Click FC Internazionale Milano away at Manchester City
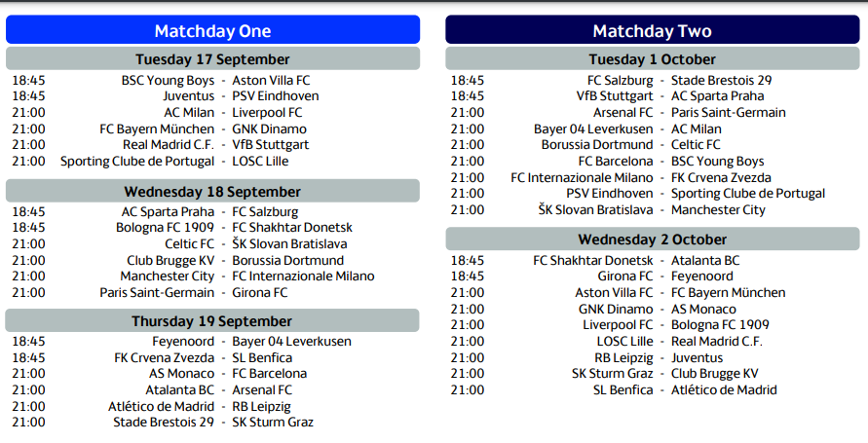 click(x=303, y=276)
